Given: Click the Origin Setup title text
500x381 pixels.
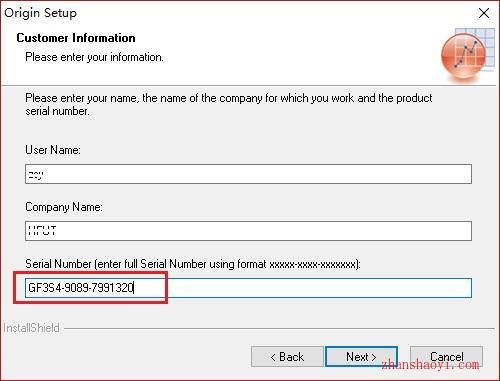Looking at the screenshot, I should [40, 13].
